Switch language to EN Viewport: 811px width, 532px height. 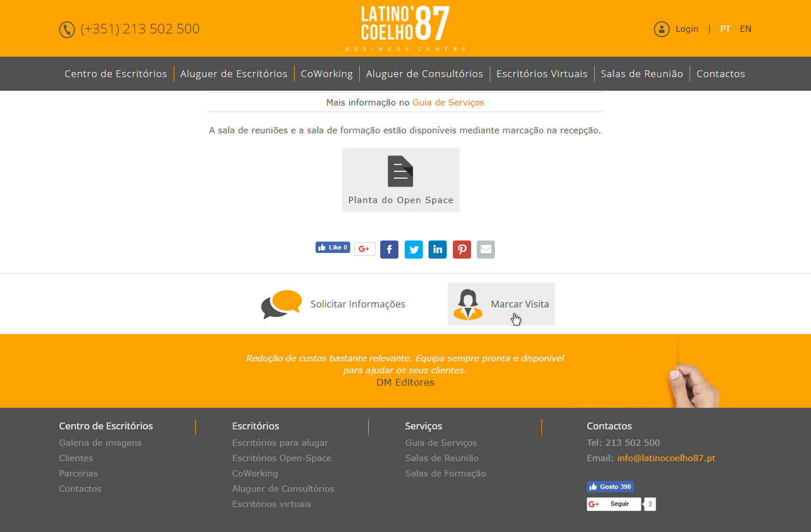point(745,29)
